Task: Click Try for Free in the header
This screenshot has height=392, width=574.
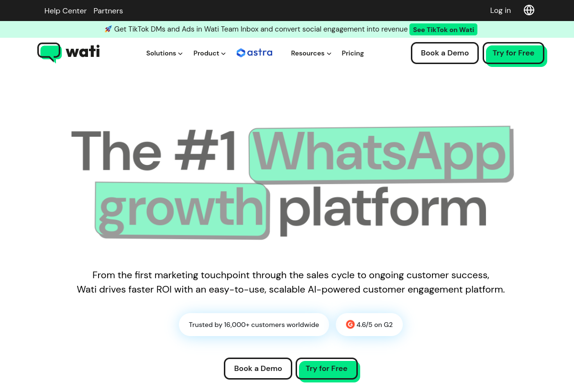Action: [x=514, y=53]
